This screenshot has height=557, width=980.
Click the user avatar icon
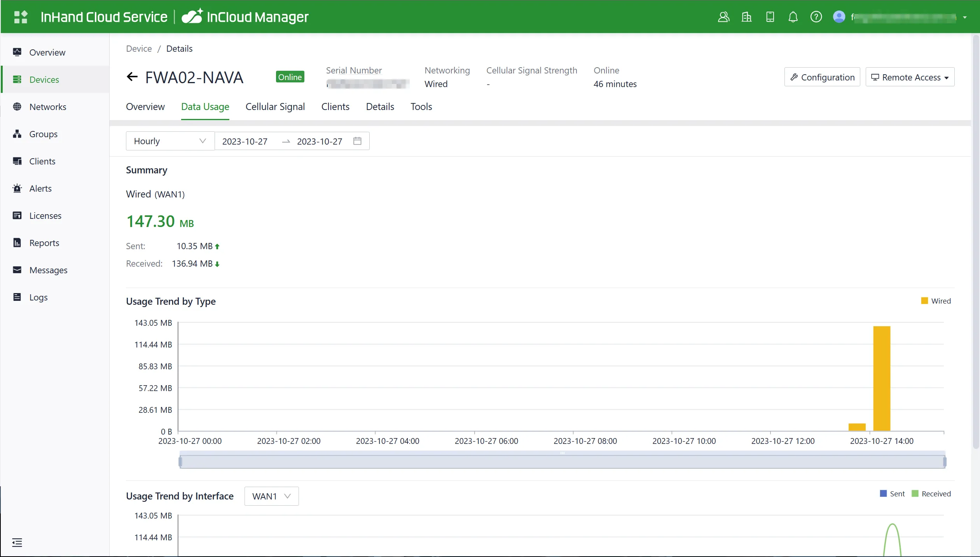pos(839,17)
